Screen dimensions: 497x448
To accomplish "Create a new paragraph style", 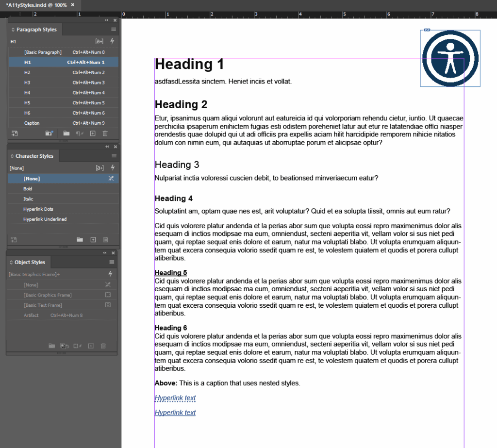I will click(x=92, y=133).
